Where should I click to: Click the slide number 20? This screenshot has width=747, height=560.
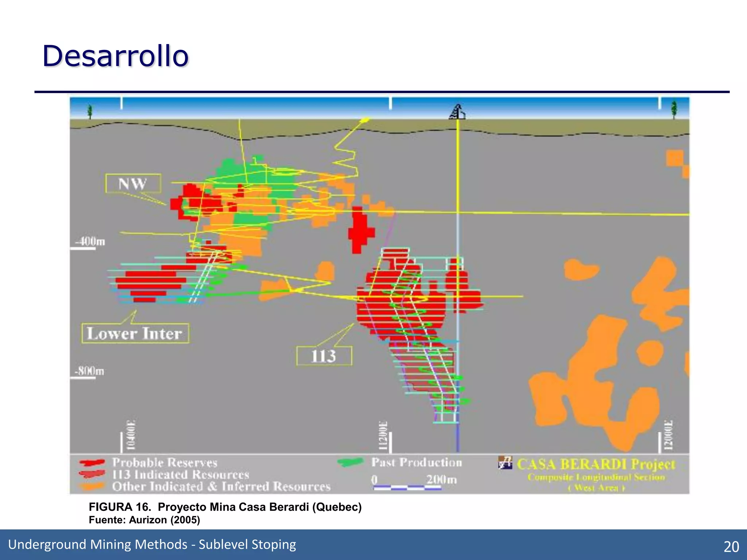click(731, 547)
